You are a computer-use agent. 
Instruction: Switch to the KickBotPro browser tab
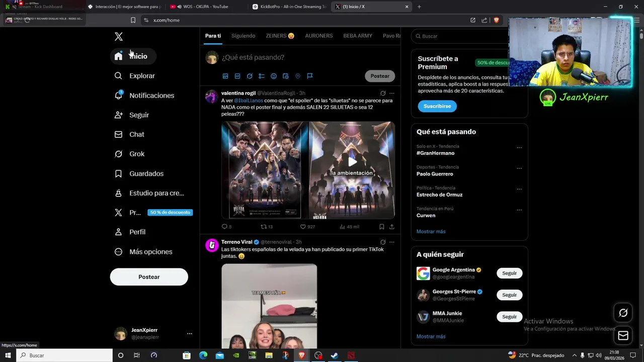click(289, 7)
